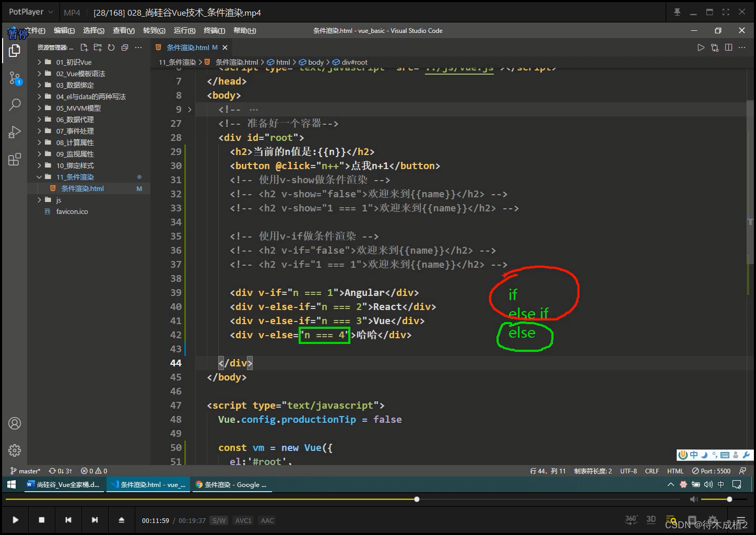Screen dimensions: 756x535
Task: Open the problems indicator showing 0 errors
Action: [x=94, y=471]
